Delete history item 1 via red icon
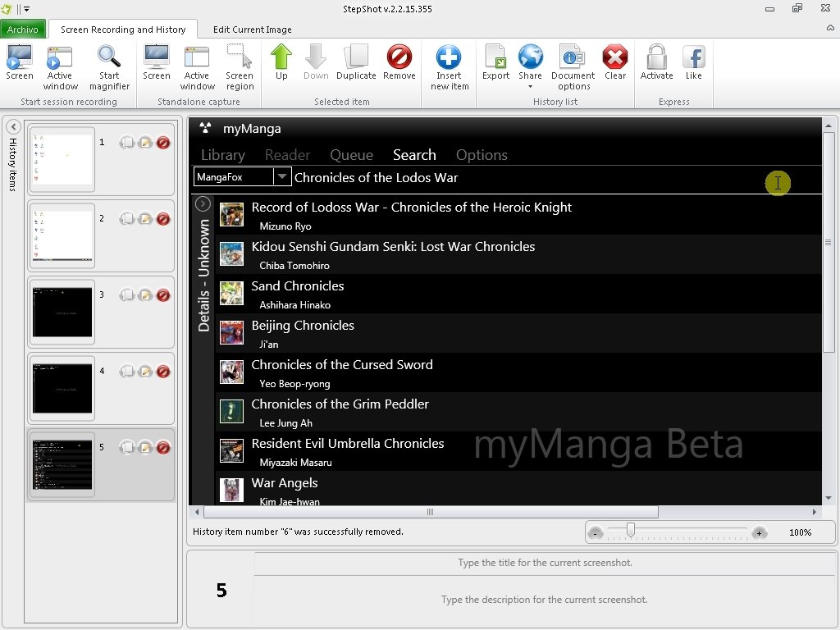840x630 pixels. (x=163, y=143)
